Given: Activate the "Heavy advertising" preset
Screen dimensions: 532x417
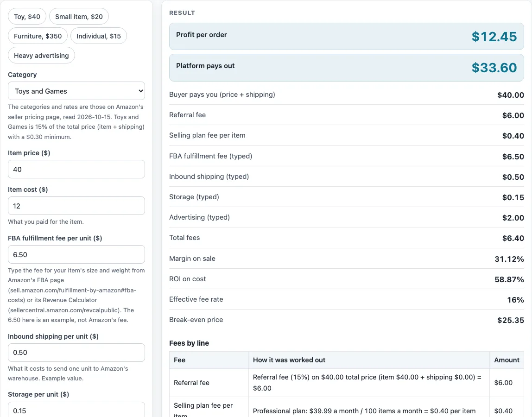Looking at the screenshot, I should point(41,55).
